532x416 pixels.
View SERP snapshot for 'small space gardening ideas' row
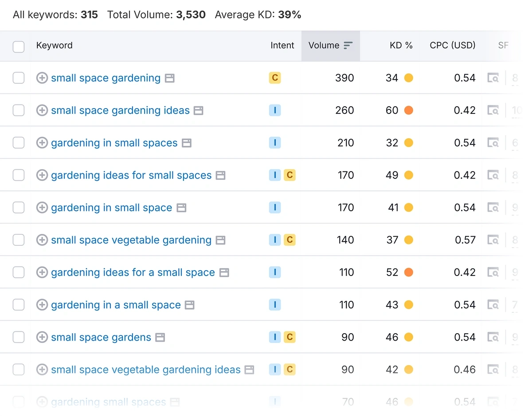click(493, 110)
